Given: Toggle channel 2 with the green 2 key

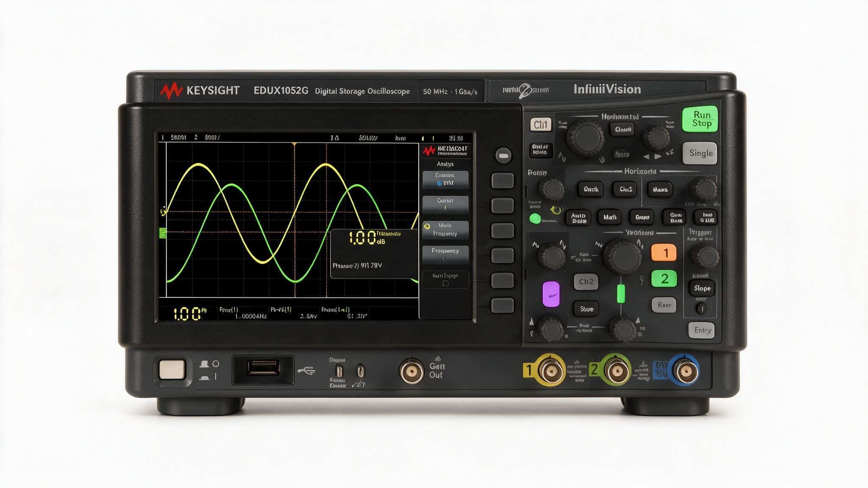Looking at the screenshot, I should tap(664, 279).
